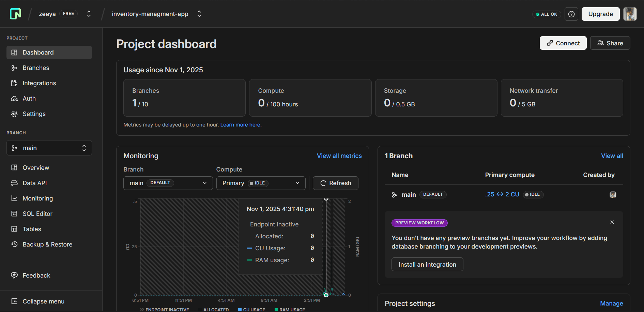This screenshot has height=312, width=644.
Task: Open the inventory-managment-app project switcher
Action: [x=199, y=14]
